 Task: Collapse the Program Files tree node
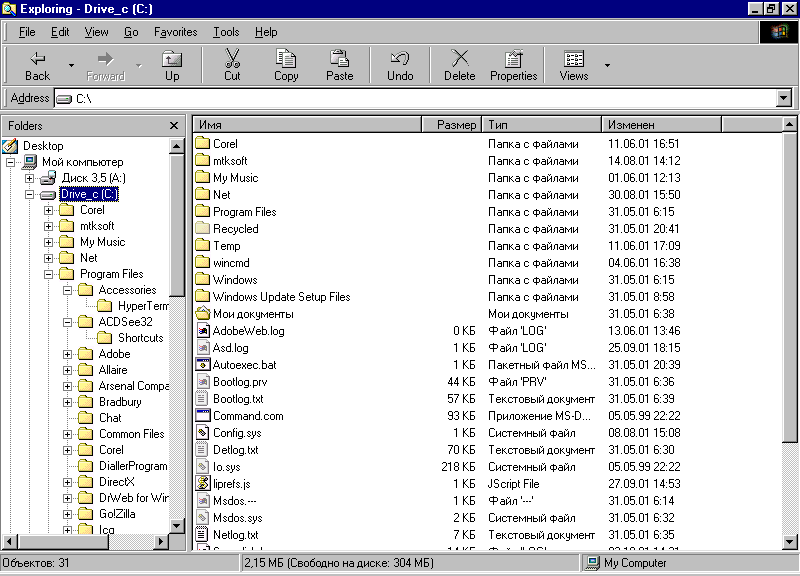coord(48,274)
